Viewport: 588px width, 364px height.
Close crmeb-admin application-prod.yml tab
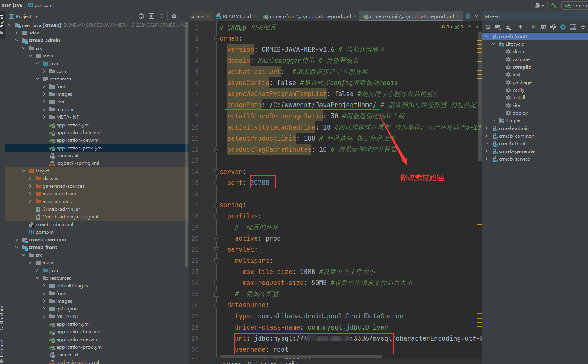pos(458,16)
